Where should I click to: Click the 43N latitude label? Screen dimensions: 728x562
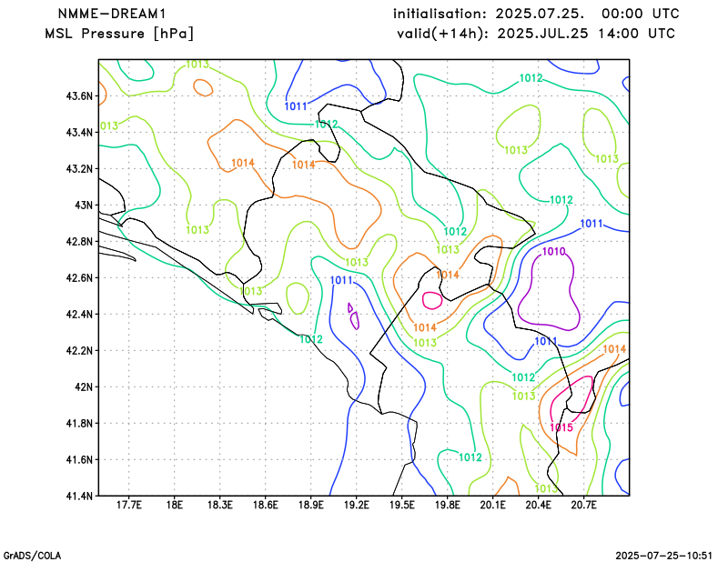84,206
